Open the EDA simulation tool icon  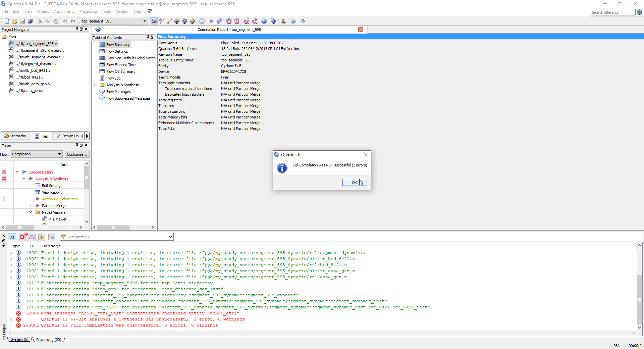pyautogui.click(x=247, y=21)
